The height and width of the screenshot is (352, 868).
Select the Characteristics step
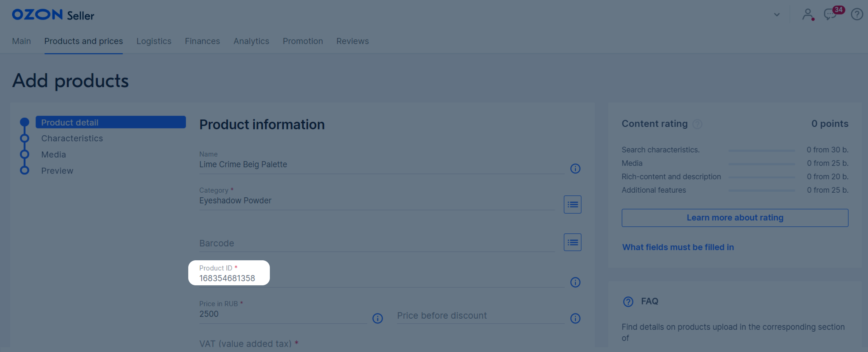pyautogui.click(x=72, y=138)
